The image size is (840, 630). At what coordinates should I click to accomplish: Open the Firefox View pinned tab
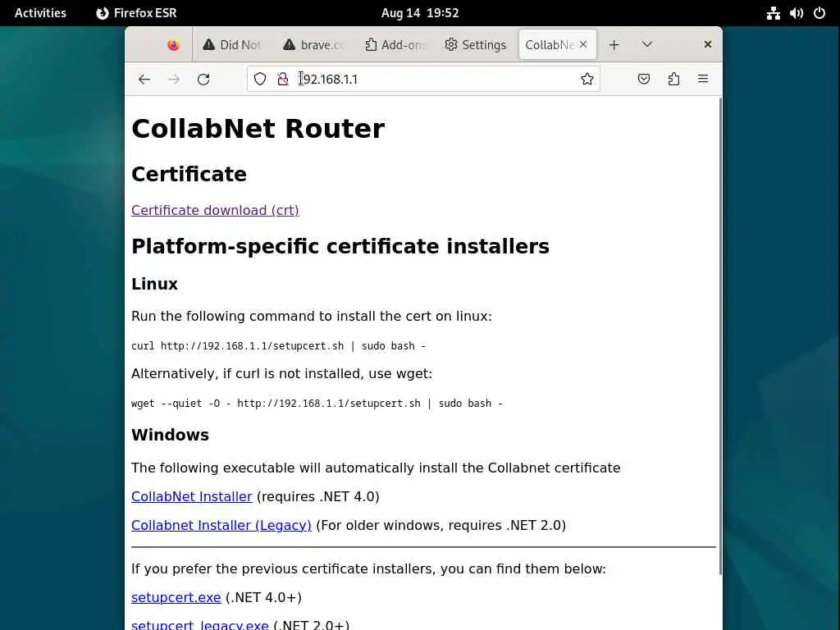(x=173, y=45)
